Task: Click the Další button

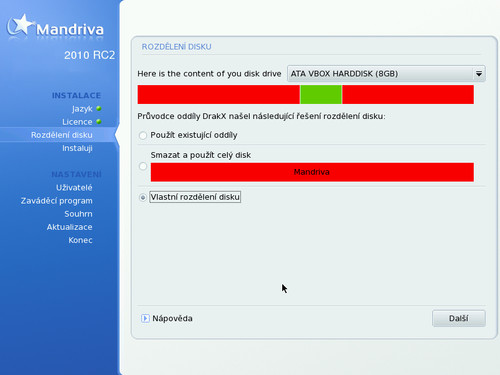Action: [459, 318]
